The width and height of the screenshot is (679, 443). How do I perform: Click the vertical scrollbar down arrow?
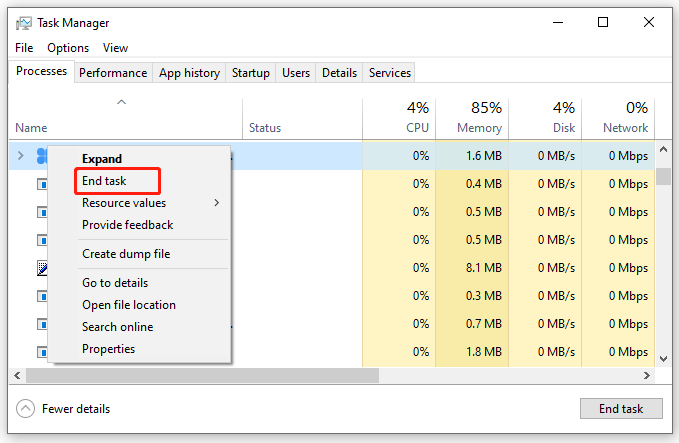pyautogui.click(x=663, y=359)
